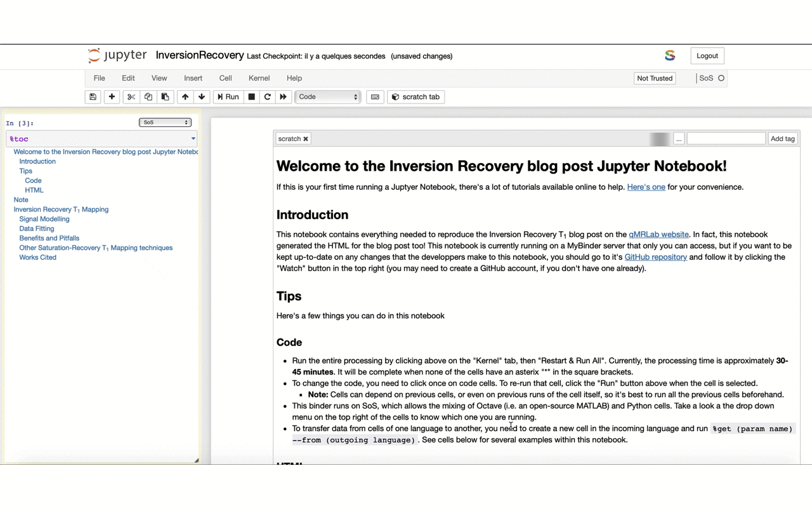This screenshot has width=812, height=508.
Task: Open the command palette keyboard icon
Action: click(375, 97)
